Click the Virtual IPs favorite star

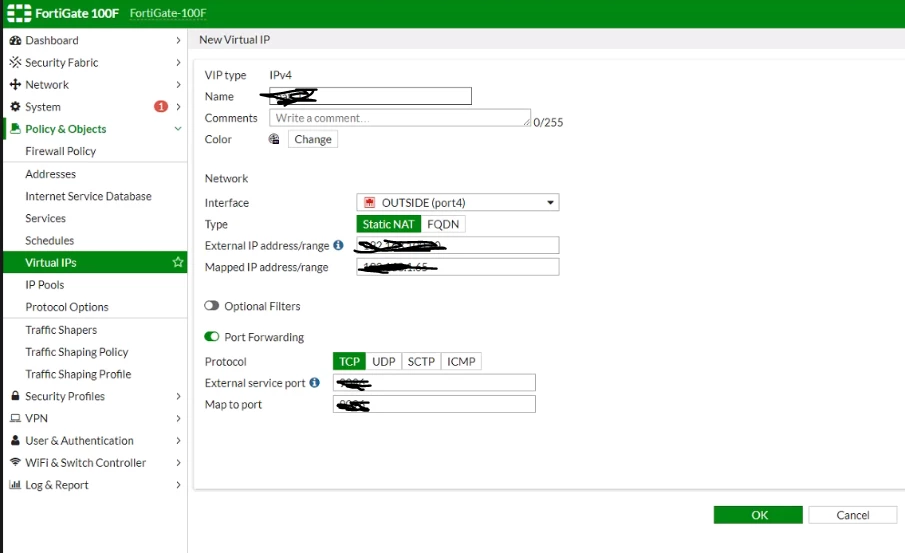178,262
